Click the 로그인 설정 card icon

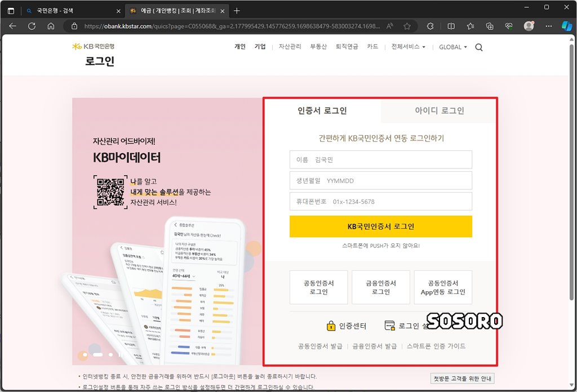389,326
